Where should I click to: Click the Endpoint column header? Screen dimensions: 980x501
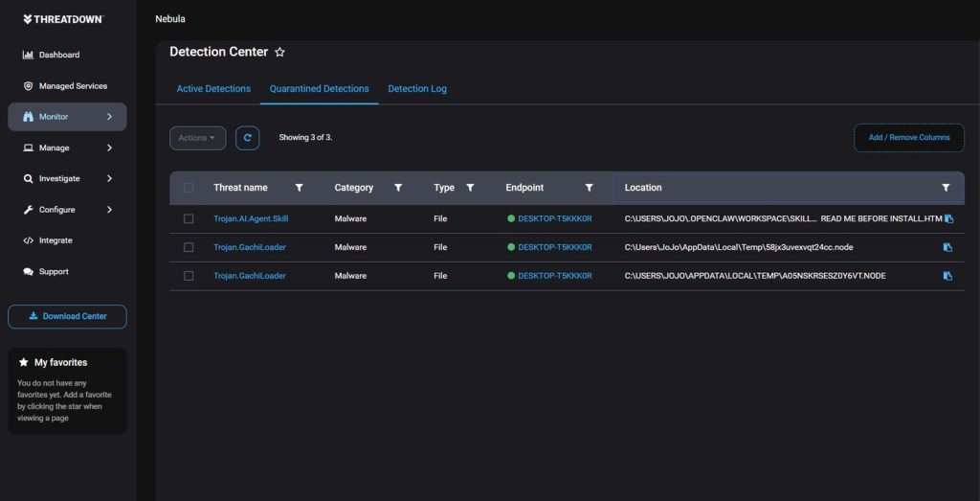pyautogui.click(x=524, y=188)
